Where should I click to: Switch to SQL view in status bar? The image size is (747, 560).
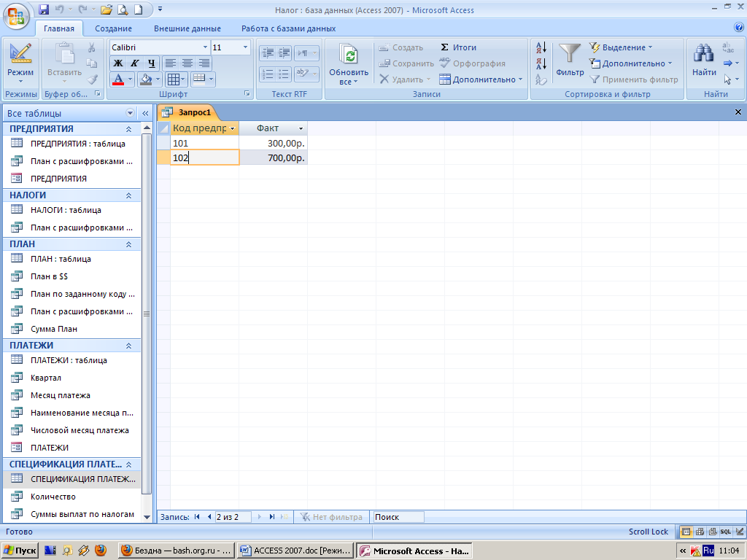pos(726,532)
